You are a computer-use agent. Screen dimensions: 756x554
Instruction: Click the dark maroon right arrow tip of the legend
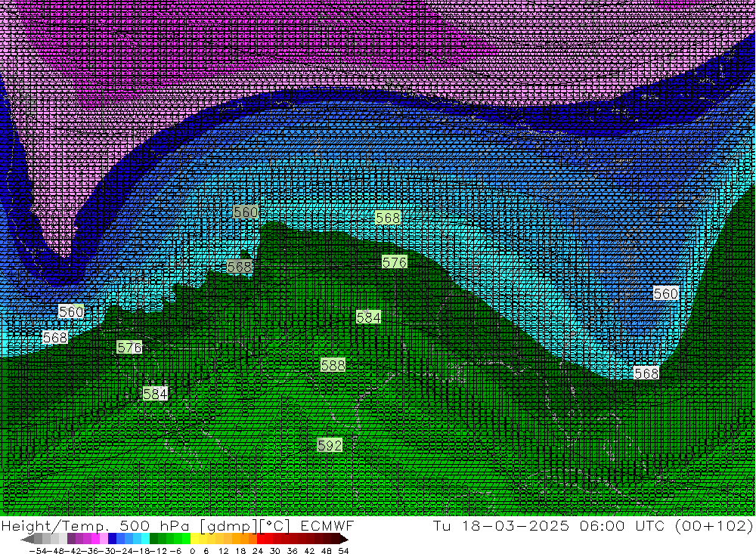click(344, 540)
